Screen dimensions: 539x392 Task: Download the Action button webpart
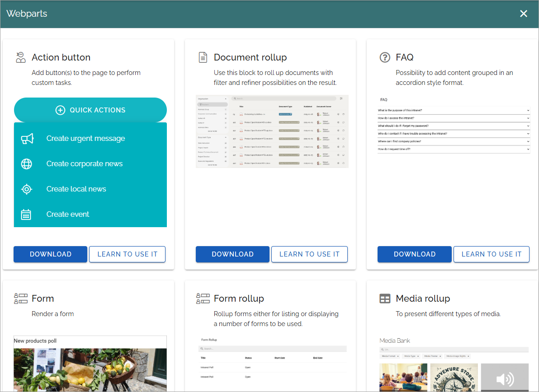tap(51, 254)
